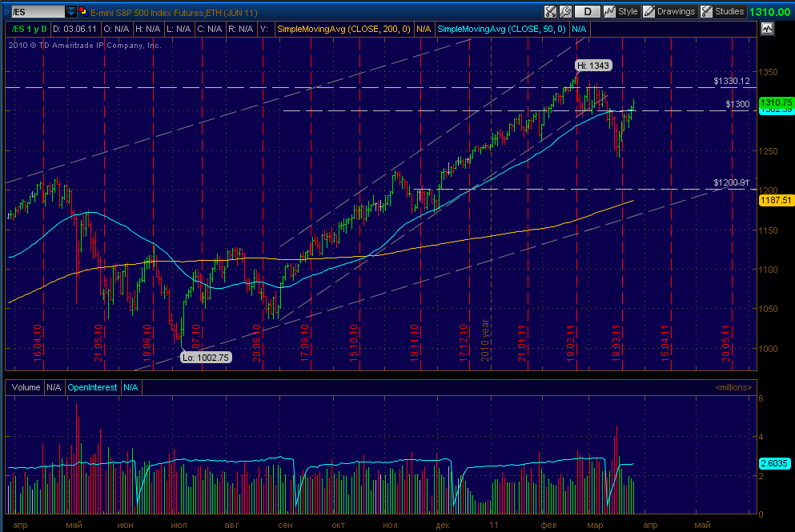Screen dimensions: 795x532
Task: Click the 1350 price axis label
Action: point(768,73)
